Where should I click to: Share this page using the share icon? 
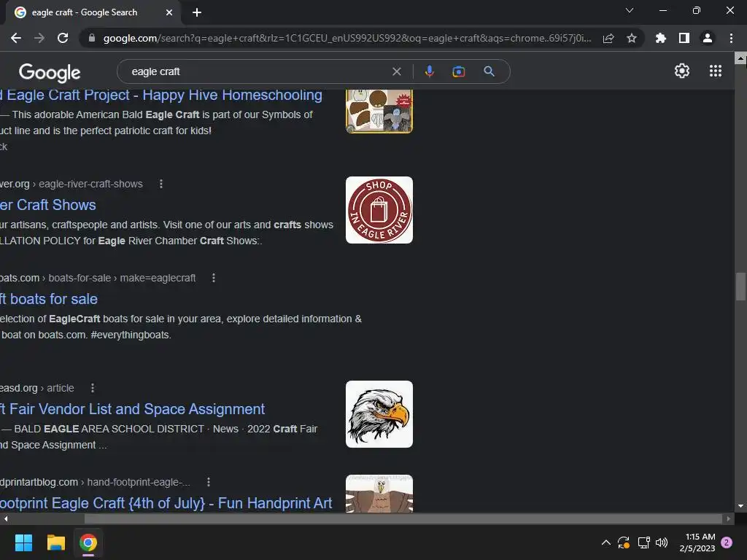[x=608, y=38]
